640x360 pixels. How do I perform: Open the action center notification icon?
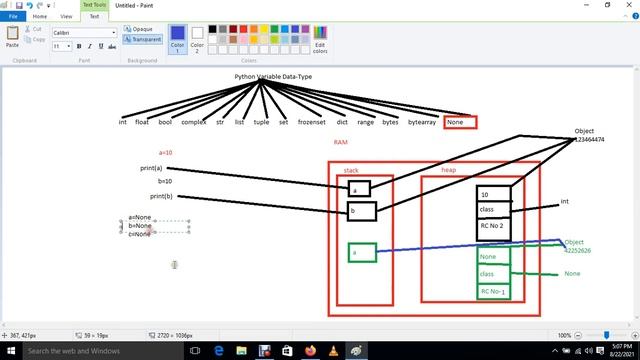click(600, 351)
